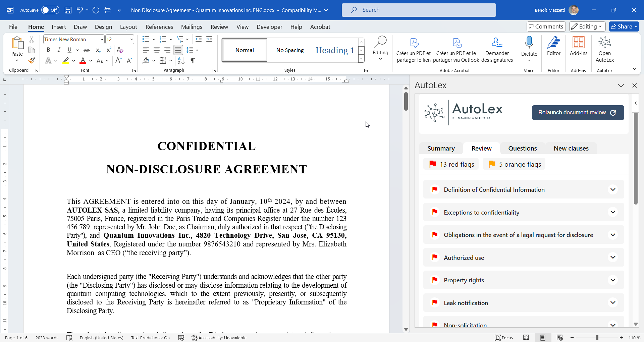Redo the last action
The image size is (644, 342).
click(x=96, y=10)
